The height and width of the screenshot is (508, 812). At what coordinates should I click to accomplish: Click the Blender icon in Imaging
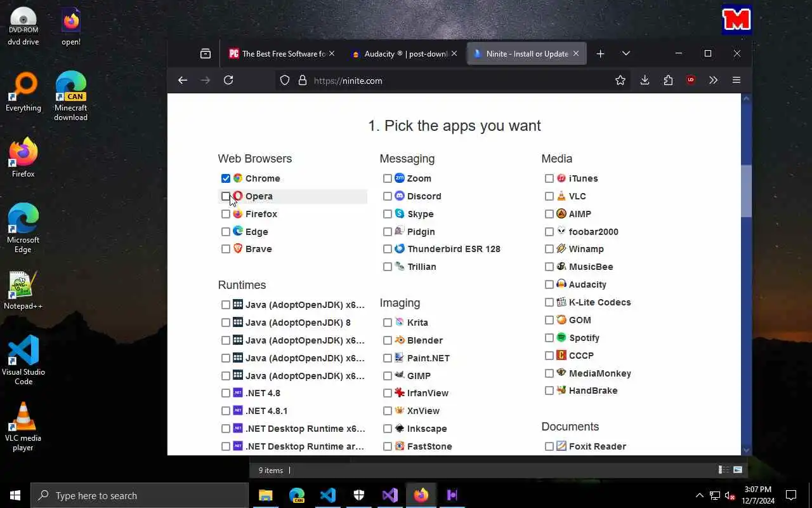(x=400, y=340)
